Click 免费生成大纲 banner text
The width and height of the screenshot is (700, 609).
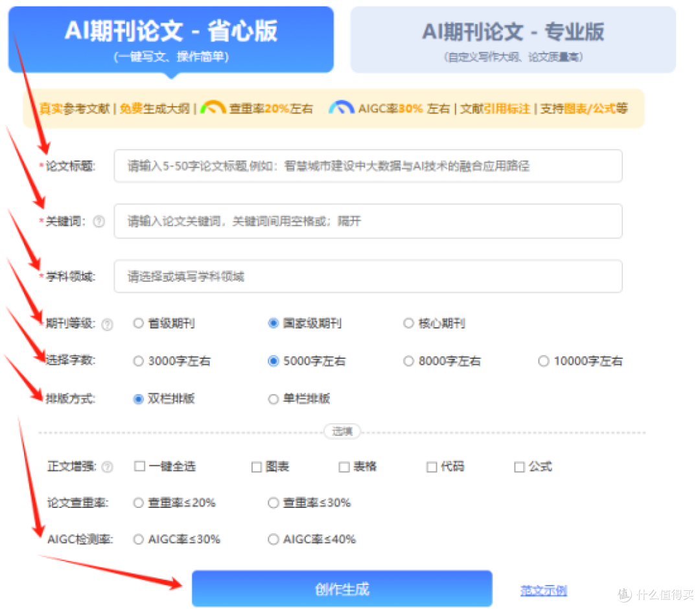tap(154, 108)
